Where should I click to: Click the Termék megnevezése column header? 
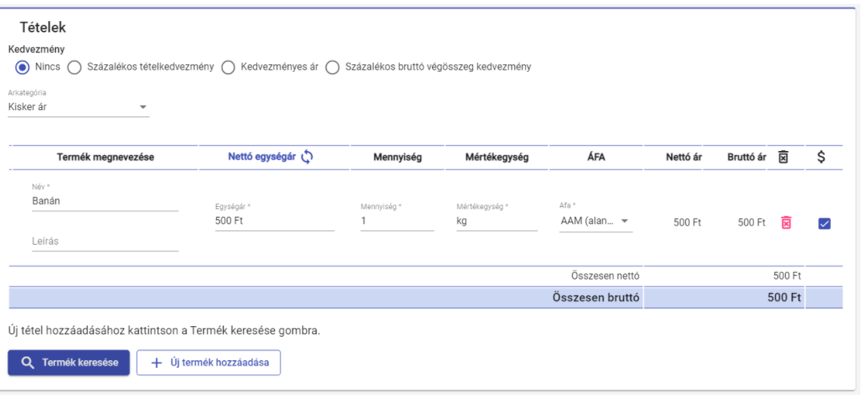click(106, 157)
